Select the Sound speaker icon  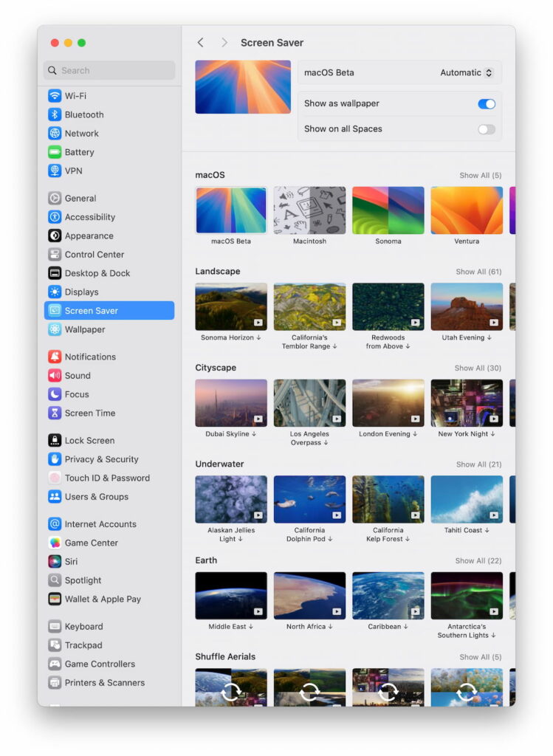pyautogui.click(x=55, y=376)
